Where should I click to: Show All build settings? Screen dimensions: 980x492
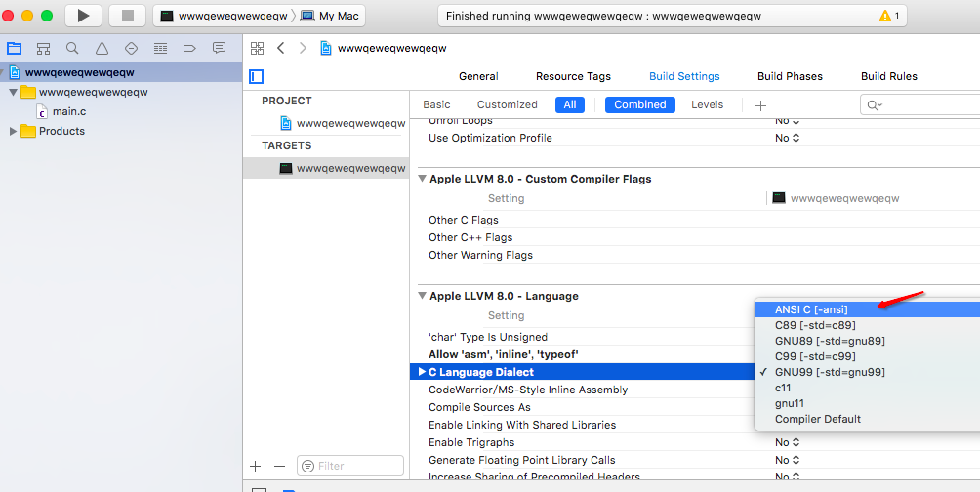pyautogui.click(x=570, y=105)
